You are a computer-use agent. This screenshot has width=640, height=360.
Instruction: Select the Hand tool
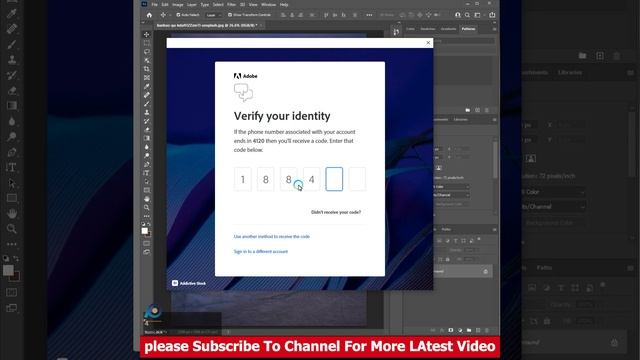(x=147, y=199)
